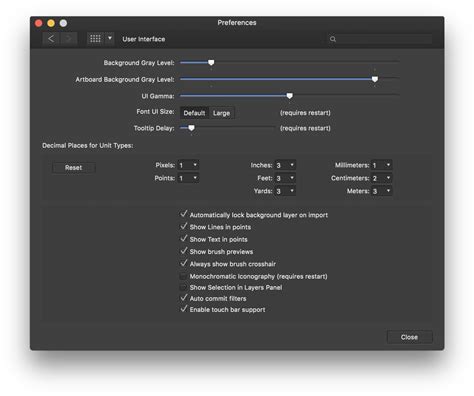The height and width of the screenshot is (396, 474).
Task: Click the 'Decimal Places for Unit Types:' label
Action: coord(88,146)
